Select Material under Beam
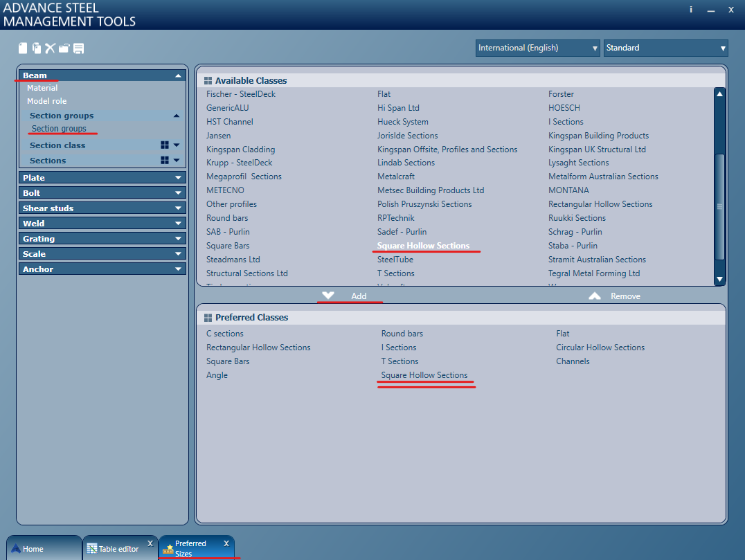This screenshot has height=560, width=745. pyautogui.click(x=42, y=88)
